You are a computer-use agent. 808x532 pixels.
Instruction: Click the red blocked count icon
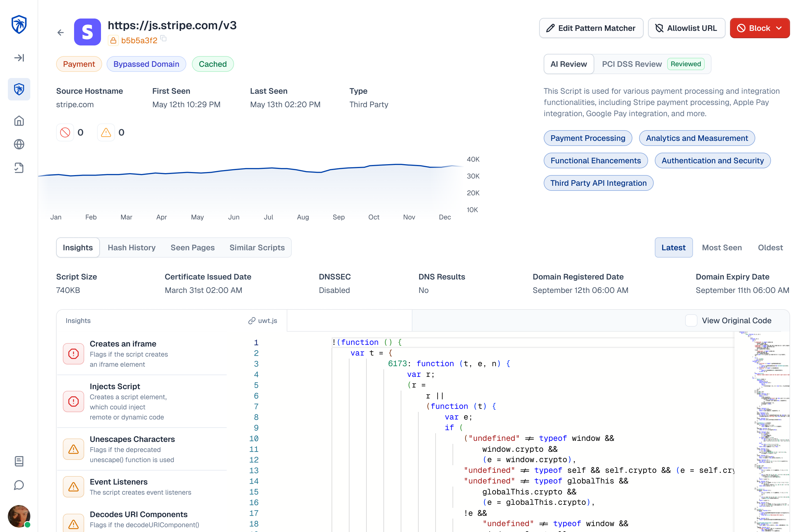65,132
